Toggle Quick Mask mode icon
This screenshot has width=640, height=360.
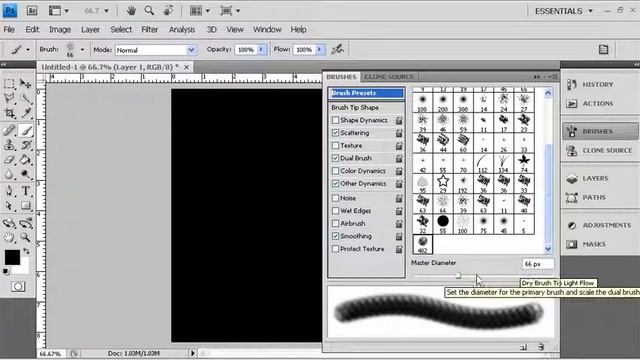[18, 287]
